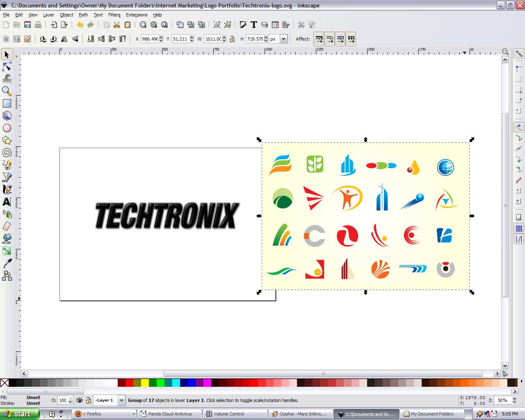
Task: Select the Star tool
Action: coord(7,140)
